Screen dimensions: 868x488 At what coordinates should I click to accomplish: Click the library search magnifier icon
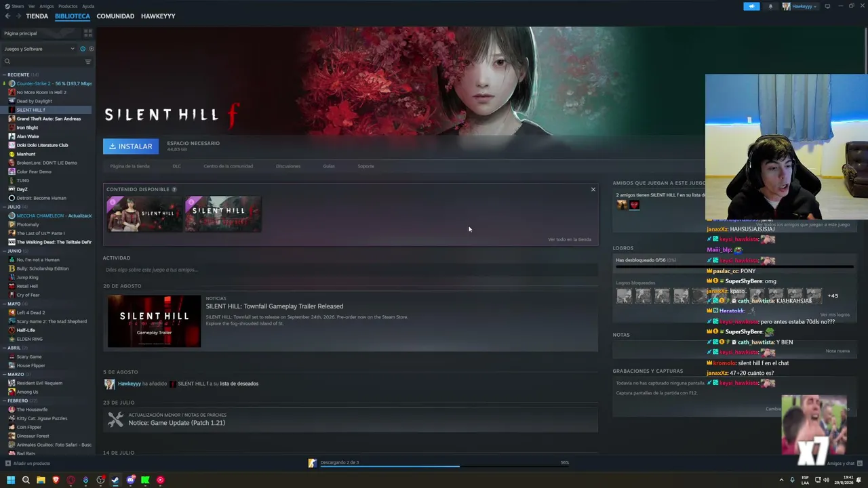(x=7, y=62)
